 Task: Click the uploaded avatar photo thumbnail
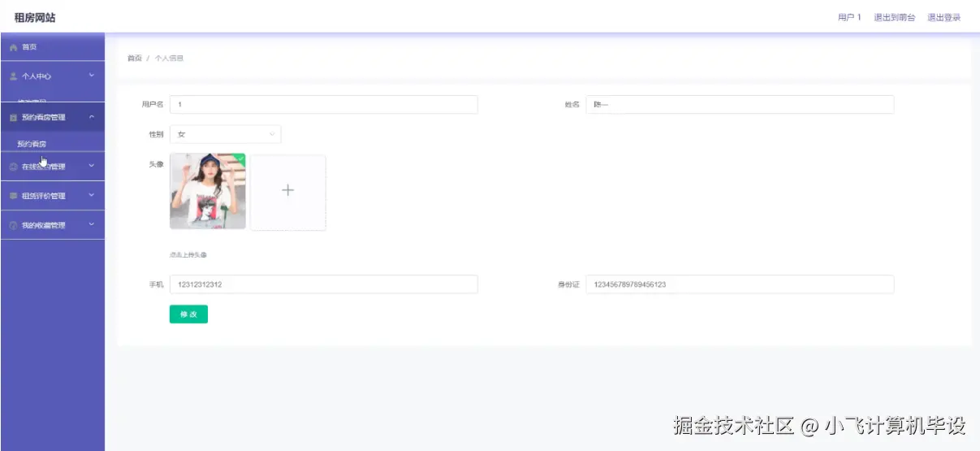point(208,191)
